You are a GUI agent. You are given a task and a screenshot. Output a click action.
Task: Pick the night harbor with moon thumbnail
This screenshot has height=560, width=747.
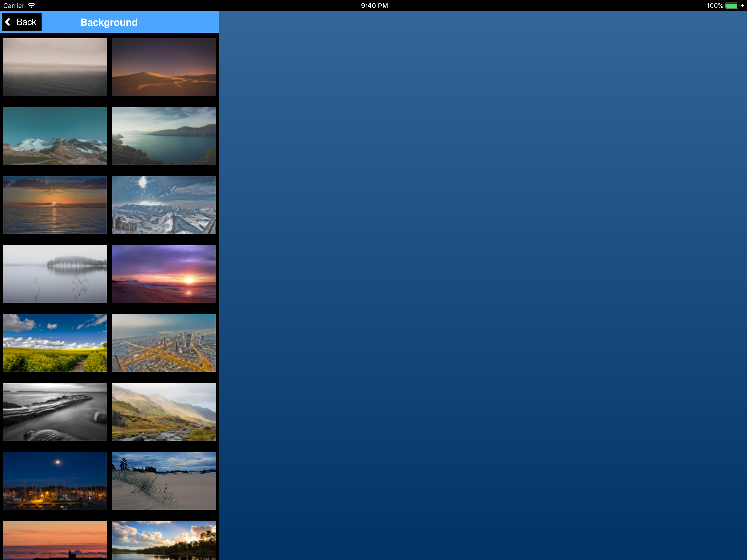point(55,481)
